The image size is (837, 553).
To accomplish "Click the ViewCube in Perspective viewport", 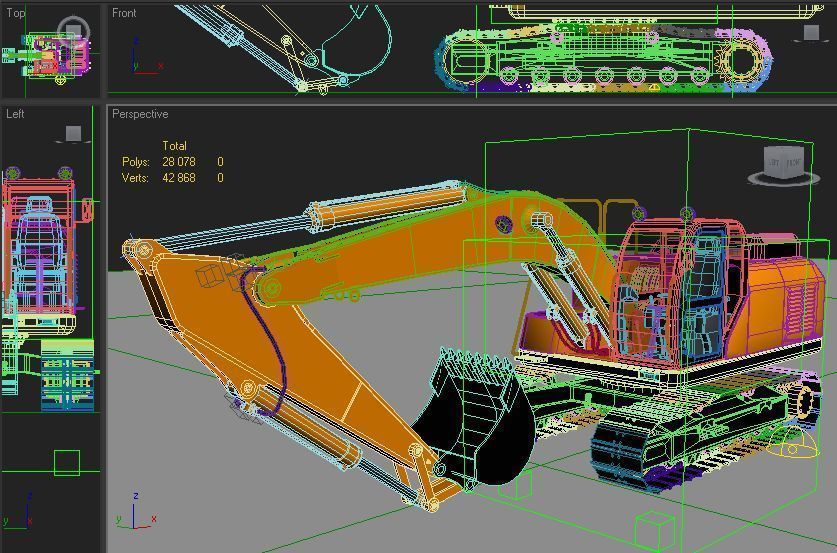I will [x=784, y=165].
